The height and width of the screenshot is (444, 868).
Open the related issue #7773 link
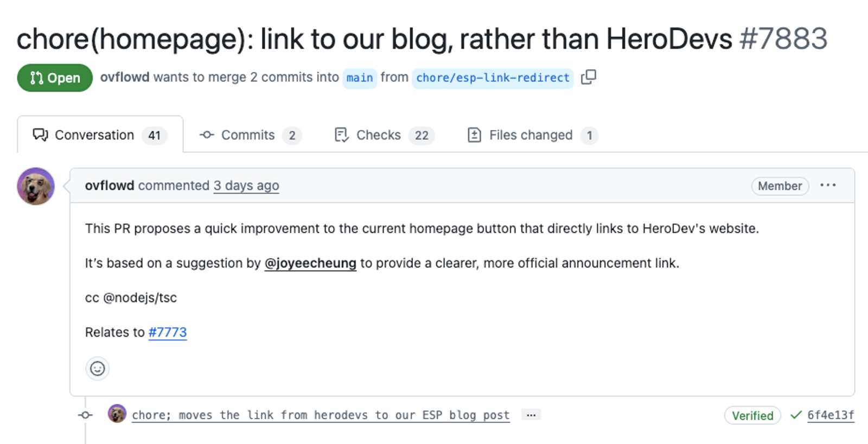coord(168,332)
